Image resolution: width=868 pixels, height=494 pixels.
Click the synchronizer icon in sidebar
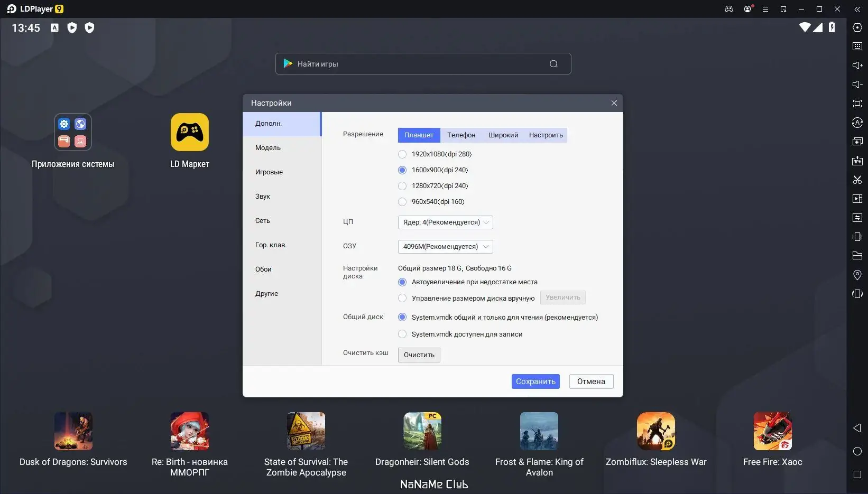(857, 218)
